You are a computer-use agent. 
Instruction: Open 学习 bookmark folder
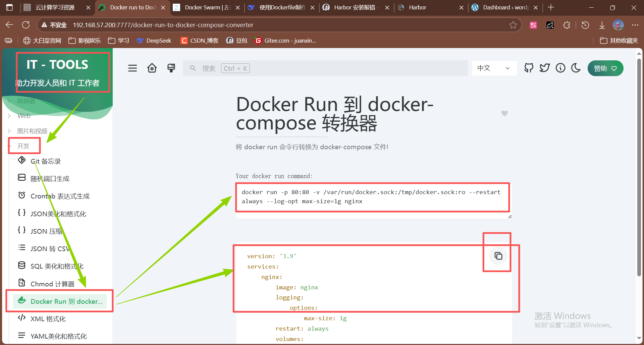click(119, 41)
